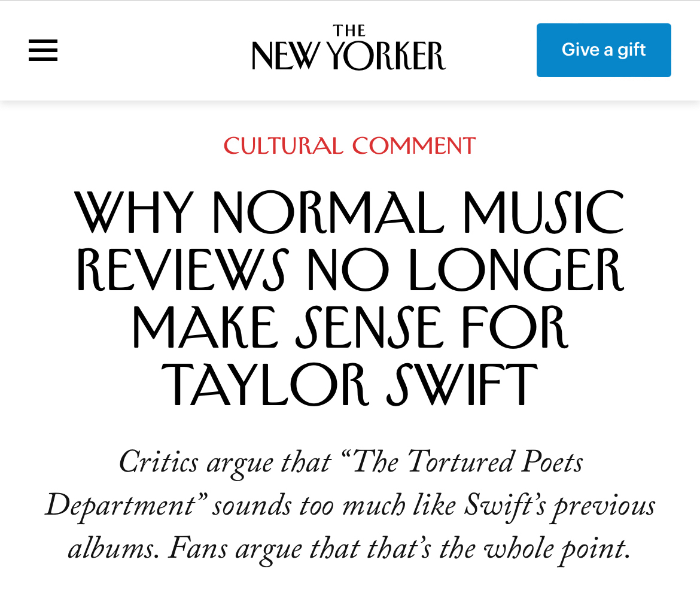Click the small "THE" above New Yorker

point(349,31)
